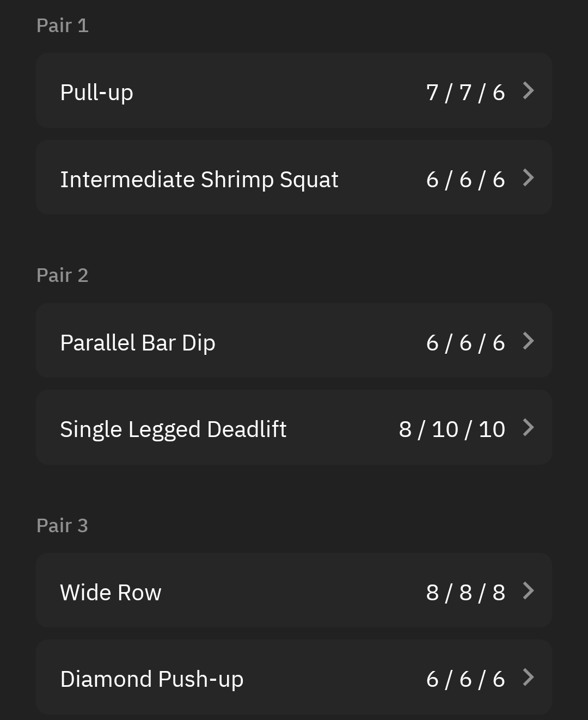Select the 8 / 10 / 10 reps value
Screen dimensions: 588x720
click(x=452, y=429)
